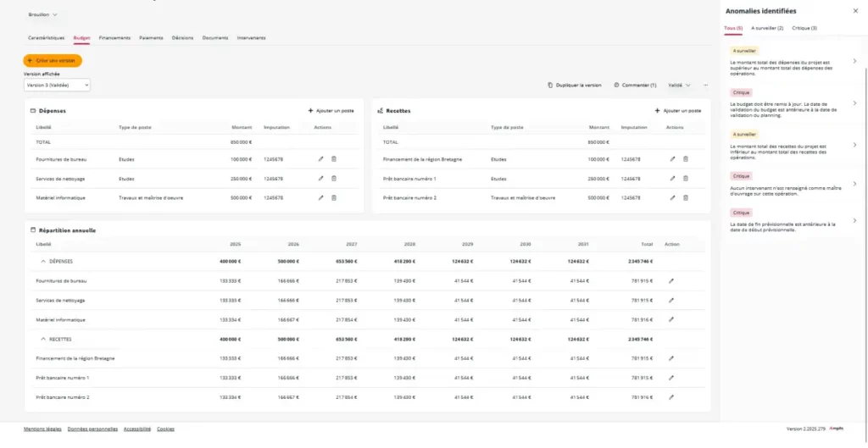
Task: Edit annual split for Prêt bancaire numéro 2
Action: [x=671, y=397]
